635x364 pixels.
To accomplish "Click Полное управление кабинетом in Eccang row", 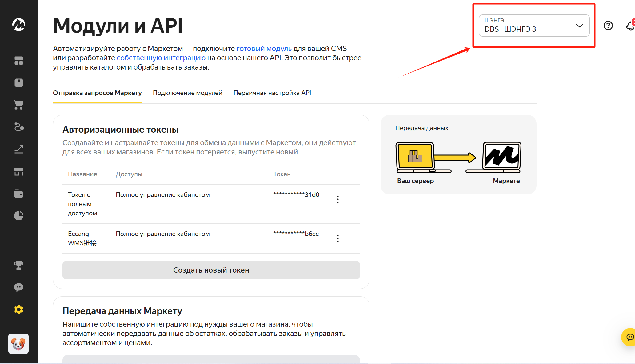I will 163,234.
